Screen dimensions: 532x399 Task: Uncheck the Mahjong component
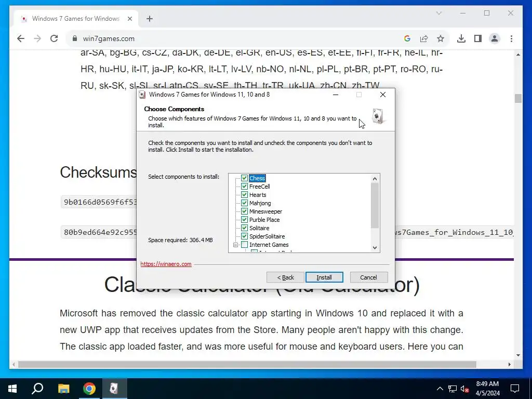(244, 203)
